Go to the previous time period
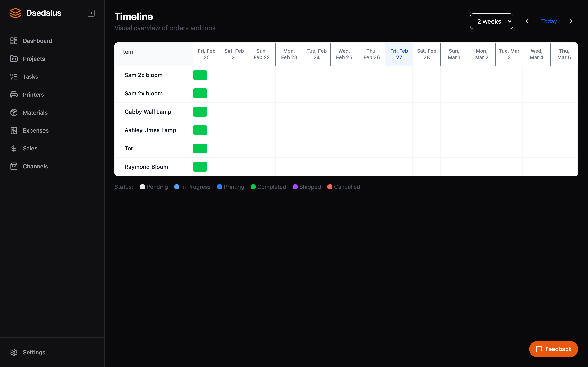The height and width of the screenshot is (367, 588). pyautogui.click(x=527, y=21)
